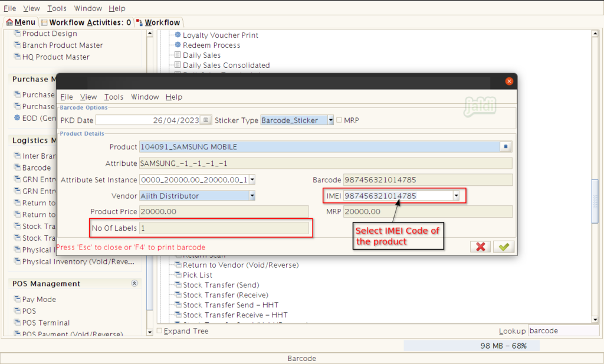Click Attribute field SAMSUNG_-1_-1_-1_-1

click(326, 163)
